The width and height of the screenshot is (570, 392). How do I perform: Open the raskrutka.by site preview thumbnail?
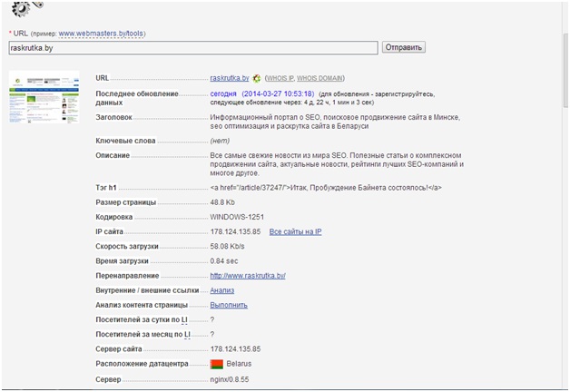(x=44, y=97)
